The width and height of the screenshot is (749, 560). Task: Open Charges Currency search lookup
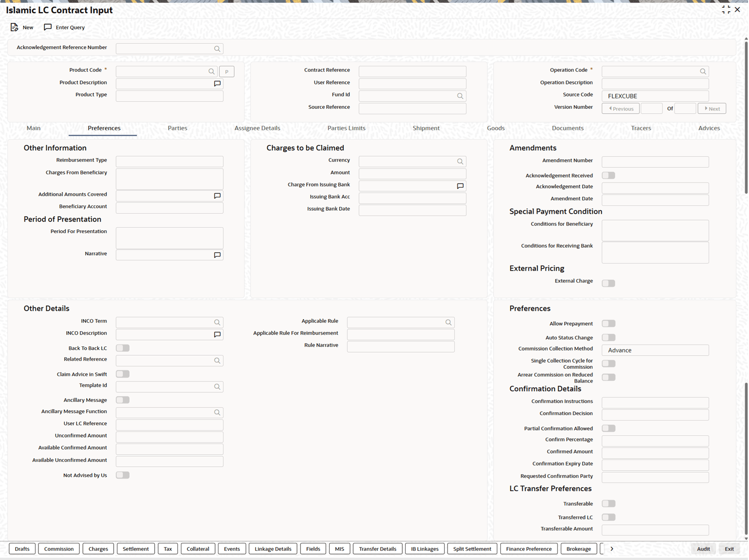coord(460,161)
